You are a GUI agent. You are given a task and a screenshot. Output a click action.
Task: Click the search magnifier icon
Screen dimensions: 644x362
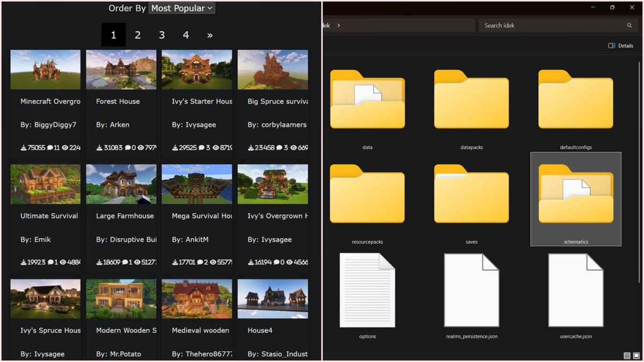click(x=630, y=25)
